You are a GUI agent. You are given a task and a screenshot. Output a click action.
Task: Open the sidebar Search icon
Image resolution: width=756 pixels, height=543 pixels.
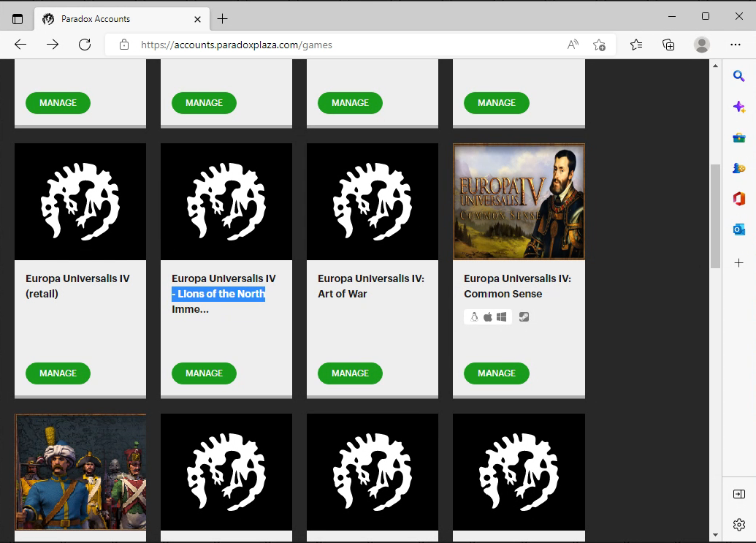pos(738,76)
